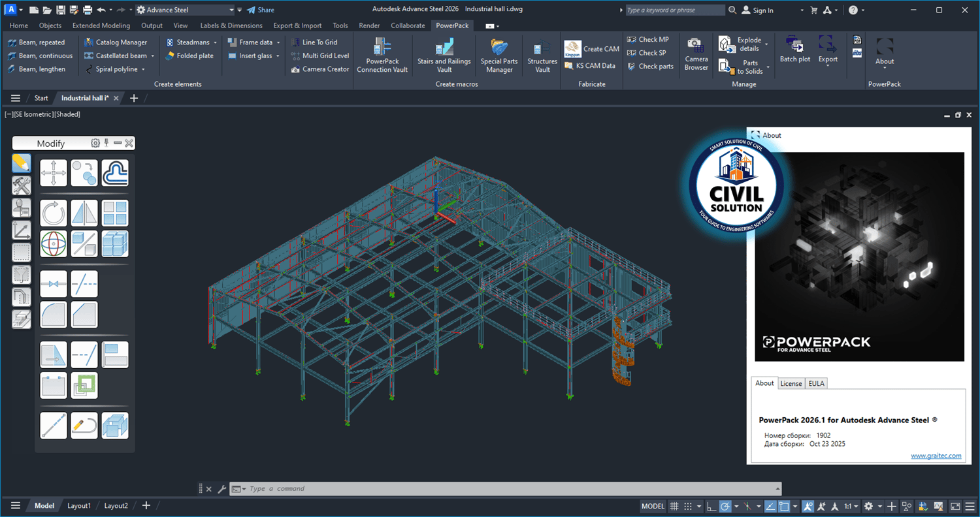Toggle 2D object snap in status bar
Screen dimensions: 980x517
click(784, 507)
